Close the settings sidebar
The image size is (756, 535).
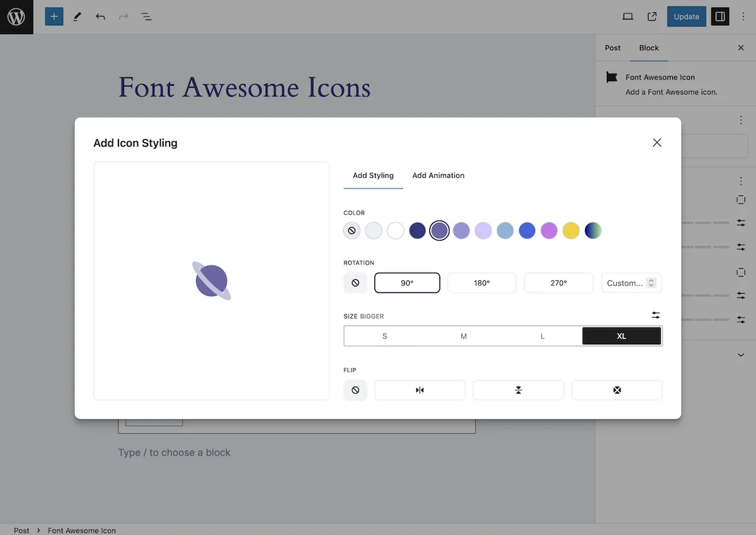[741, 48]
